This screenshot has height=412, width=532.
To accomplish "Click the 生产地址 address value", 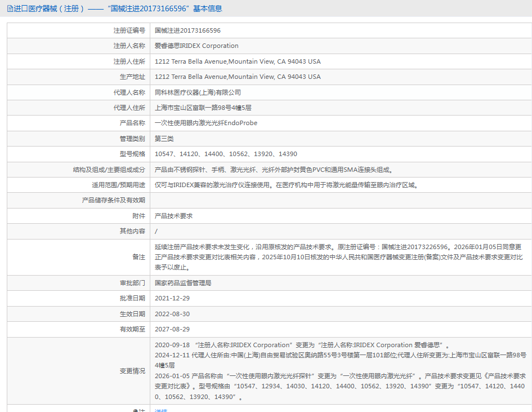I will coord(238,77).
